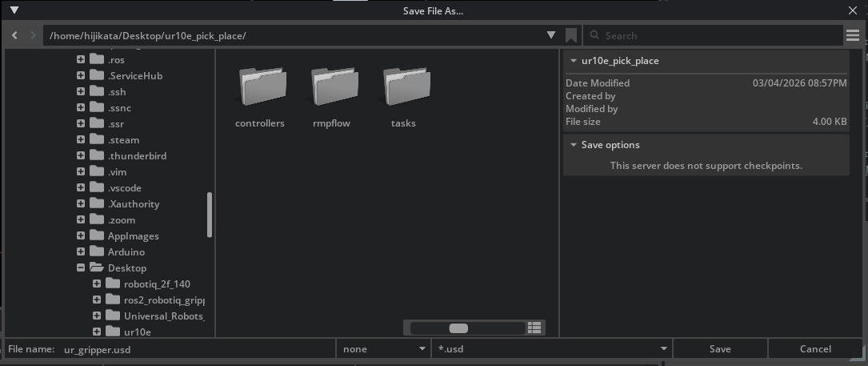Close the Save File As dialog

click(853, 10)
